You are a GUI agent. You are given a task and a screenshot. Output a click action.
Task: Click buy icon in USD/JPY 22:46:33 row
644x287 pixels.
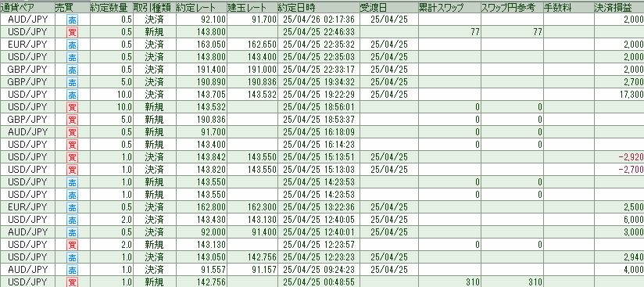[72, 32]
